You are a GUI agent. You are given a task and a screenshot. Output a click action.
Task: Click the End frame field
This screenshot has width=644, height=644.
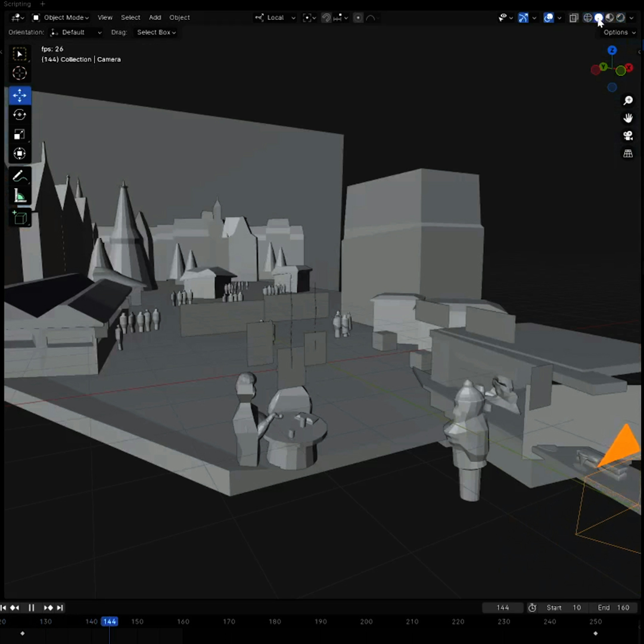(613, 608)
